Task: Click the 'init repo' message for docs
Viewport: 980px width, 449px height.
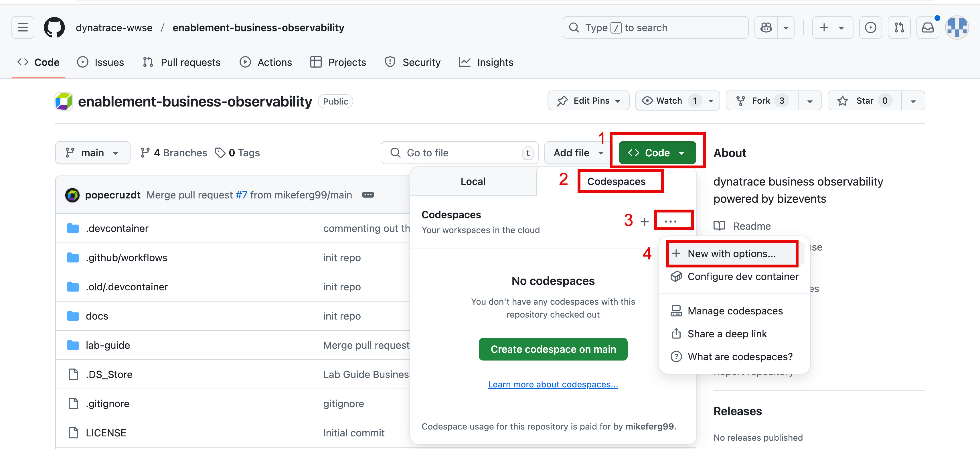Action: [342, 316]
